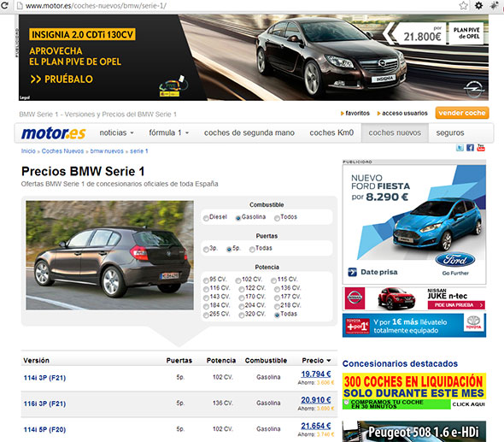Select the Todos fuel radio button
This screenshot has height=442, width=504.
[x=277, y=218]
